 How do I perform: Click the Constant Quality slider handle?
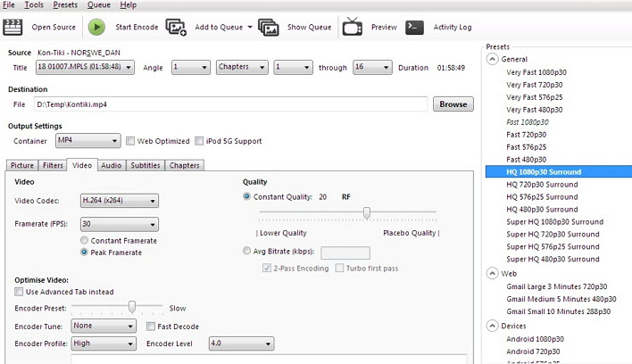pos(366,212)
